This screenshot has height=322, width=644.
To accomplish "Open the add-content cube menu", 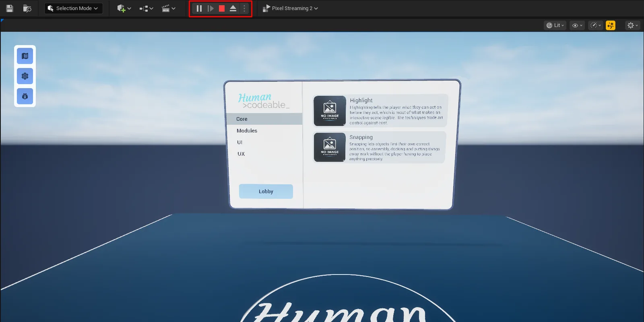I will (x=124, y=8).
